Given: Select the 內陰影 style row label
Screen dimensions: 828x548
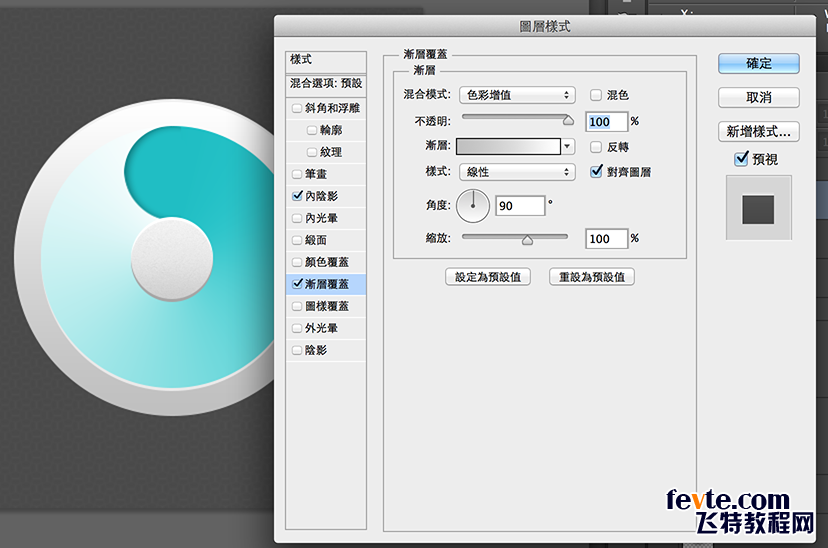Looking at the screenshot, I should [x=322, y=196].
